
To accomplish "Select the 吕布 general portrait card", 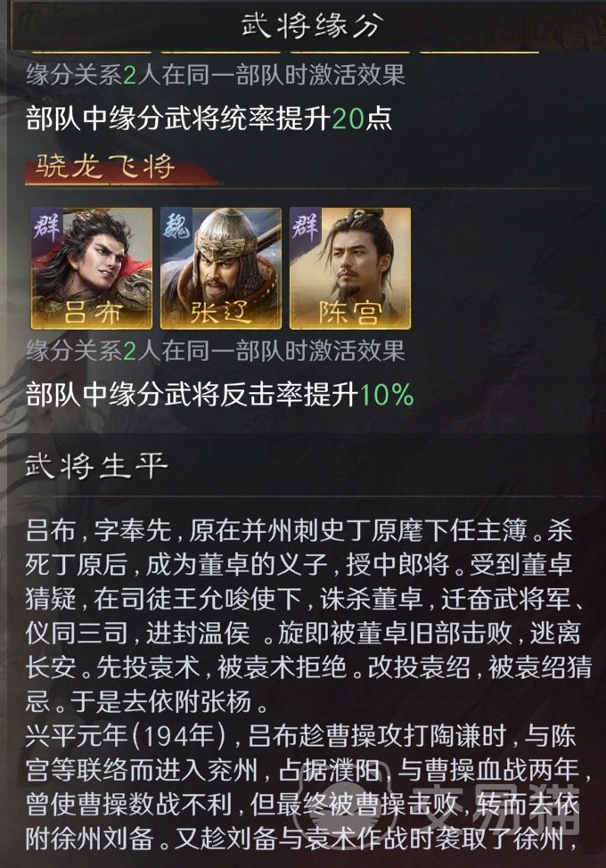I will point(91,268).
